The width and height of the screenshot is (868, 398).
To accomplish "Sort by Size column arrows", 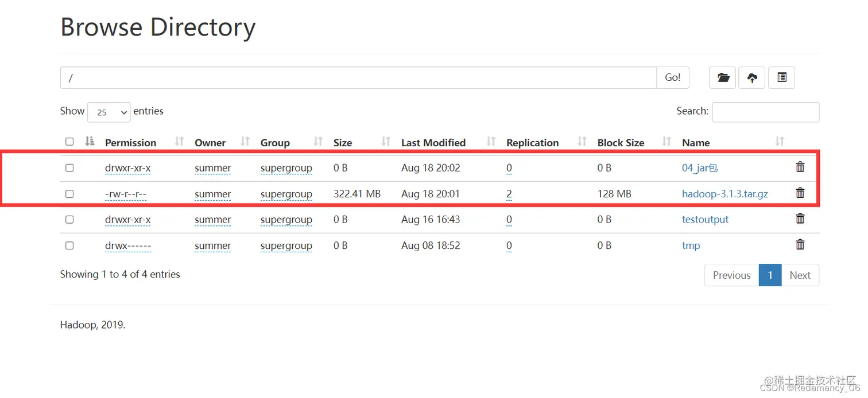I will click(x=386, y=141).
